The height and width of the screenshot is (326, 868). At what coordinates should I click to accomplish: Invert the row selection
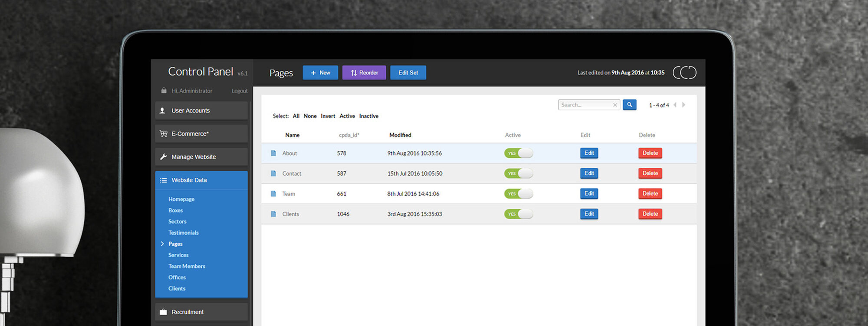[328, 116]
